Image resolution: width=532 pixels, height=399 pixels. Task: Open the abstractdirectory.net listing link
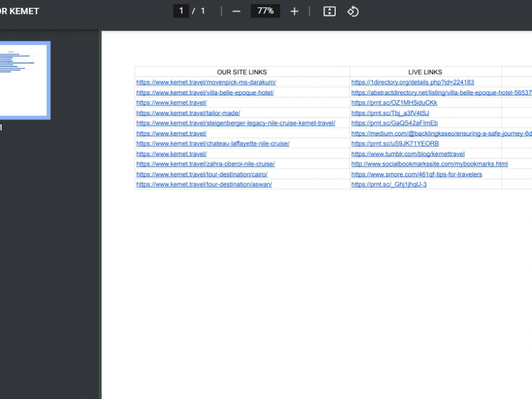click(442, 92)
